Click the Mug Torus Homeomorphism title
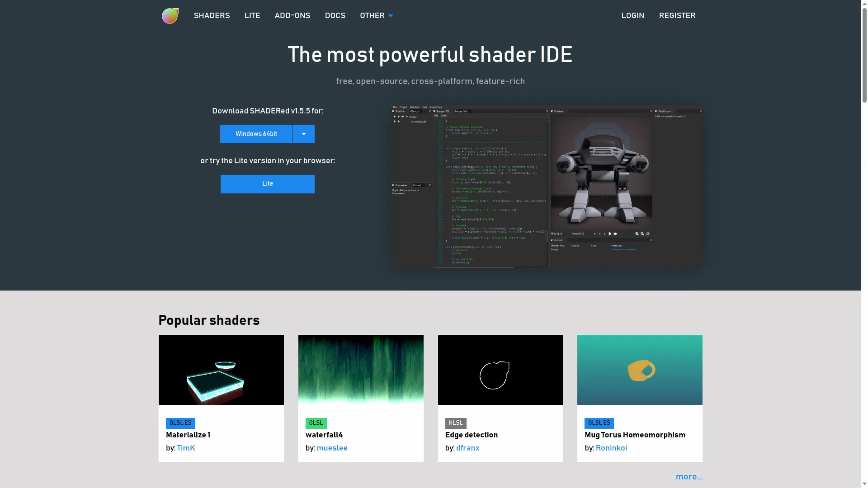The width and height of the screenshot is (868, 488). 635,435
